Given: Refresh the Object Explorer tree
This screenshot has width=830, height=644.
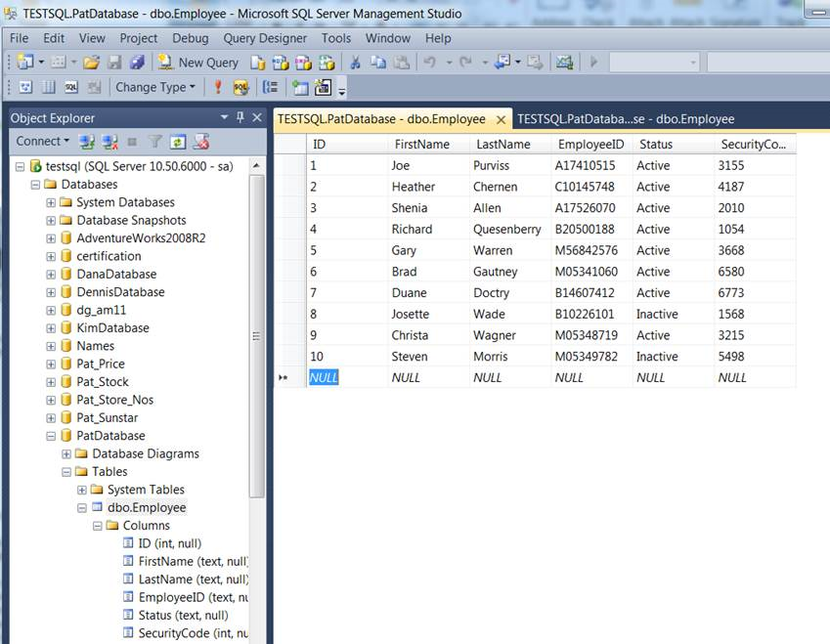Looking at the screenshot, I should [x=180, y=141].
